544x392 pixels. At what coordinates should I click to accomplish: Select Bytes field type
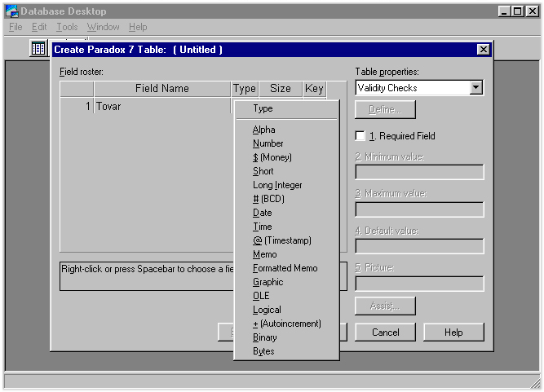263,351
